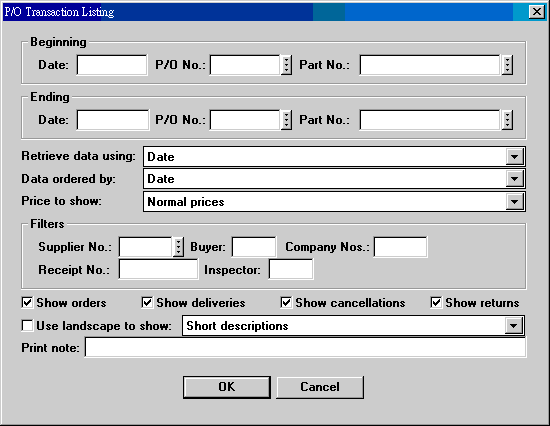Open lookup beside Ending Part No. field
The height and width of the screenshot is (426, 550).
[x=507, y=120]
